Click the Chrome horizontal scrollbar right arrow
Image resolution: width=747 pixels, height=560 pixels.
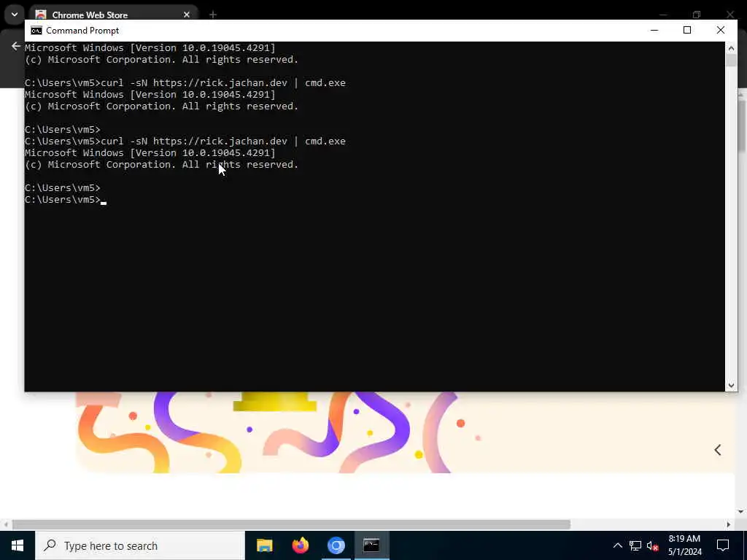[x=728, y=524]
